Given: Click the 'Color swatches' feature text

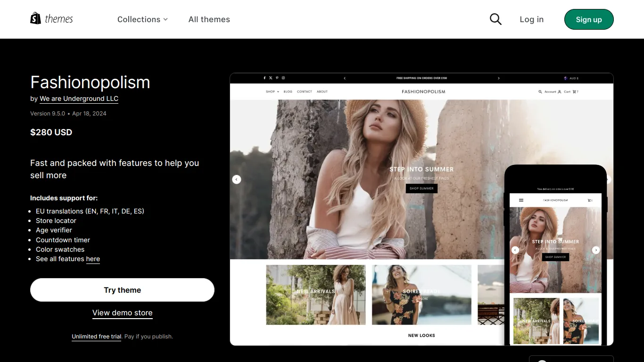Looking at the screenshot, I should (x=60, y=249).
